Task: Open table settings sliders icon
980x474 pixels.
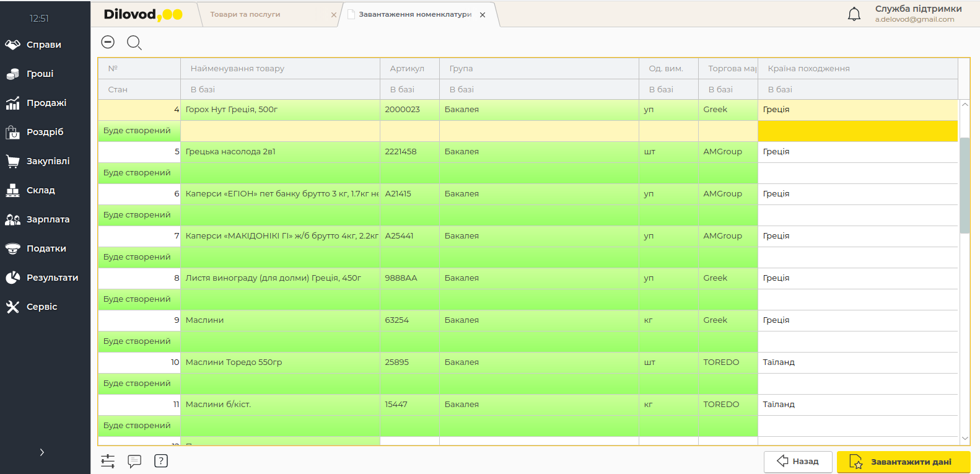Action: [x=108, y=461]
